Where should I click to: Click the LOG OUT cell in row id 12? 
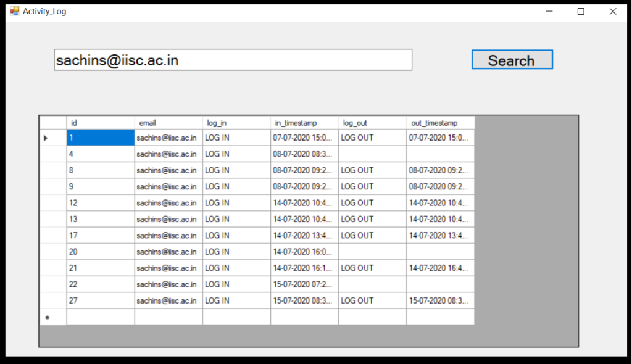pos(372,203)
